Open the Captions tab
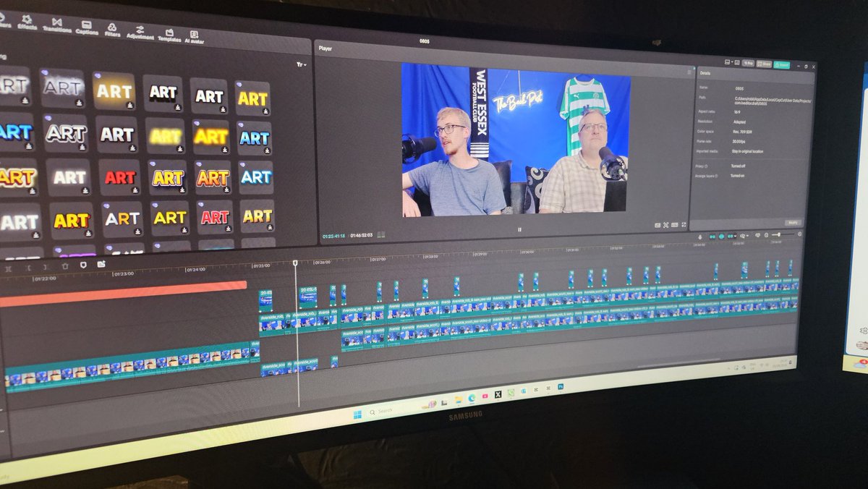868x489 pixels. coord(87,28)
